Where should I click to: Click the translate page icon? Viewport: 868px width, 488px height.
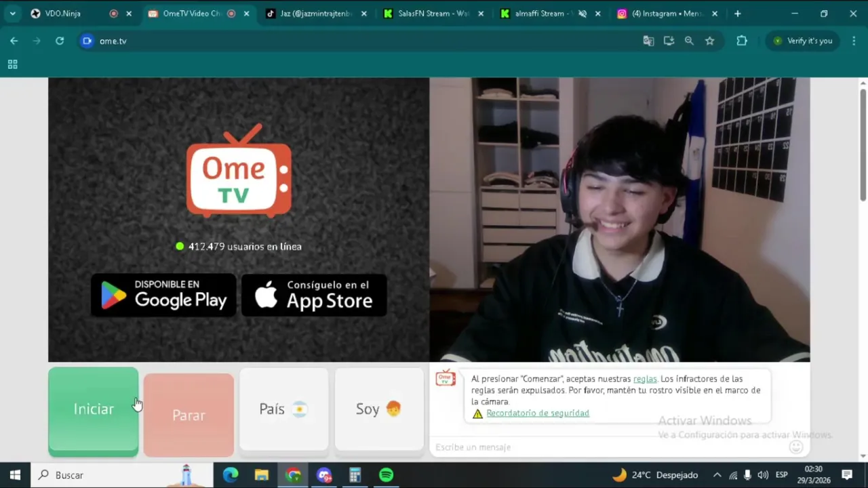pos(648,41)
